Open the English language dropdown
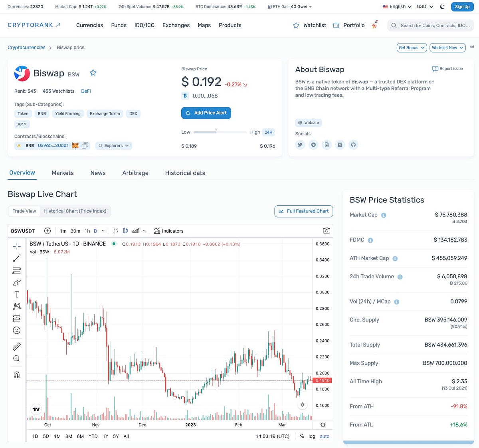The image size is (479, 448). (397, 7)
